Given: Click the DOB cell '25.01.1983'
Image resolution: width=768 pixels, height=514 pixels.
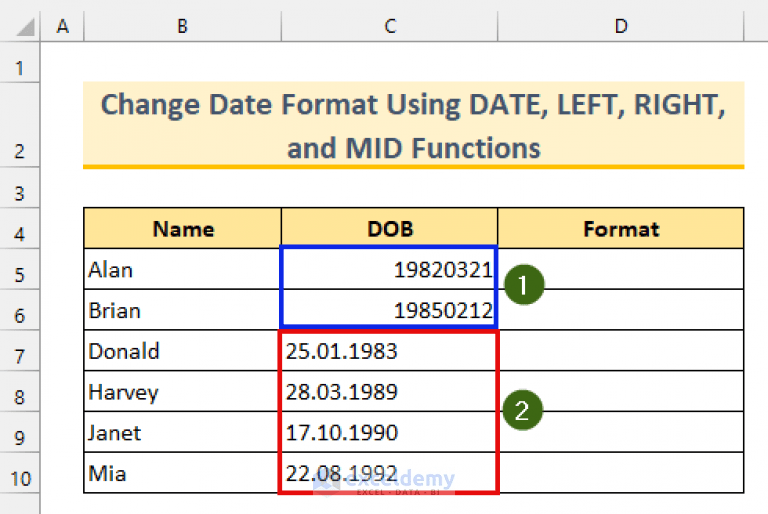Looking at the screenshot, I should [389, 350].
